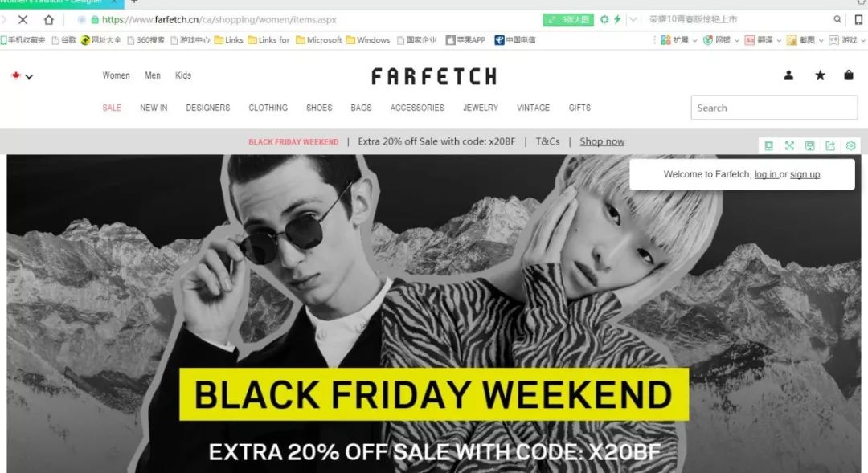Expand the 翻译 translate dropdown arrow
The height and width of the screenshot is (473, 868).
point(779,40)
